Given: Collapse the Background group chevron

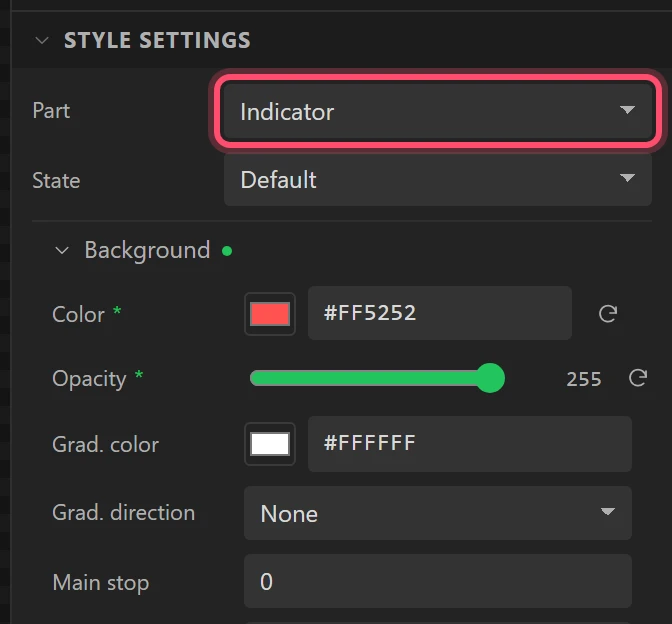Looking at the screenshot, I should pos(62,251).
